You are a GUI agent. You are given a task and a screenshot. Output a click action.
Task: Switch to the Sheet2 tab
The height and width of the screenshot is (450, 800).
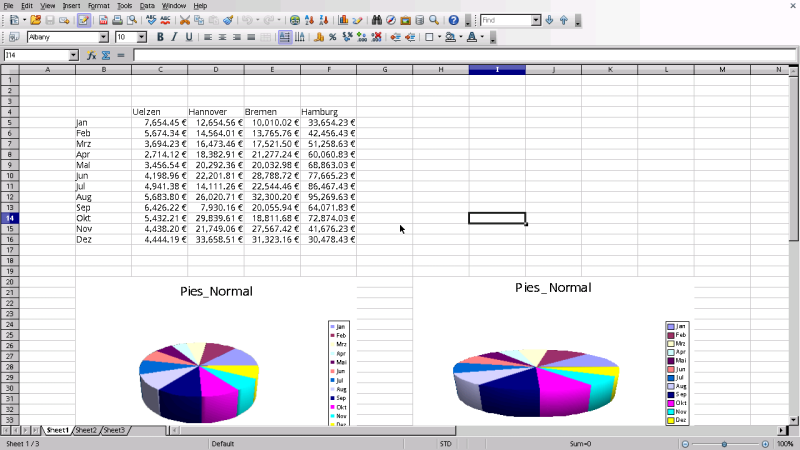tap(86, 430)
